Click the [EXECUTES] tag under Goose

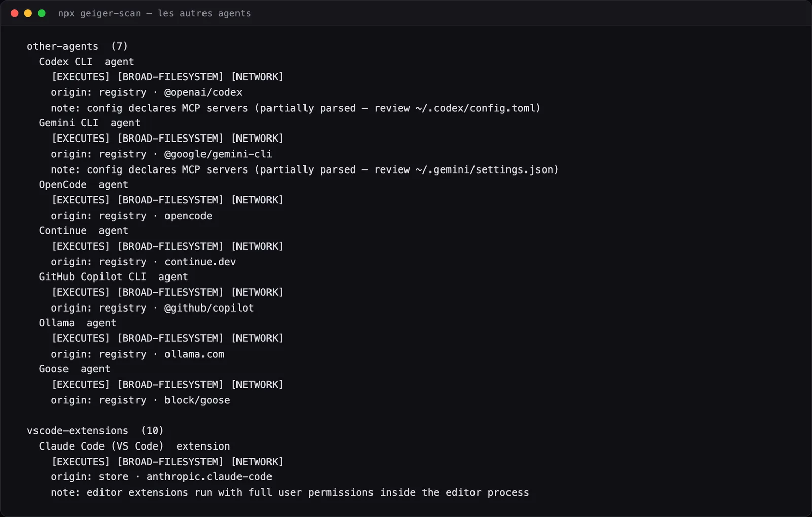[81, 385]
